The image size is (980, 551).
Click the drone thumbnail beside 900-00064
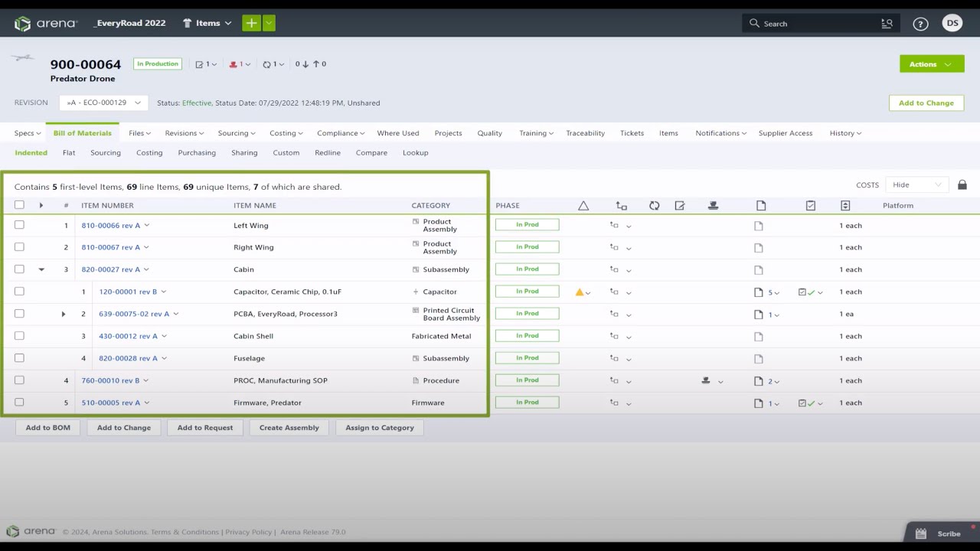(x=23, y=57)
